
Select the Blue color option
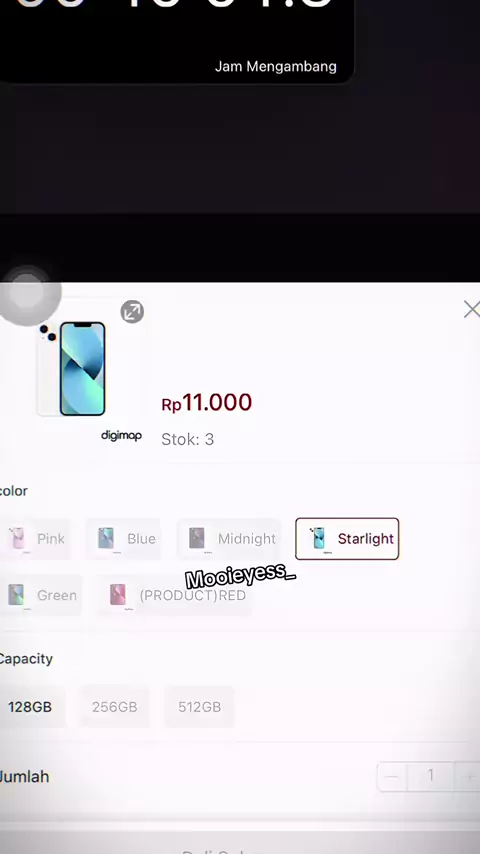(x=123, y=539)
